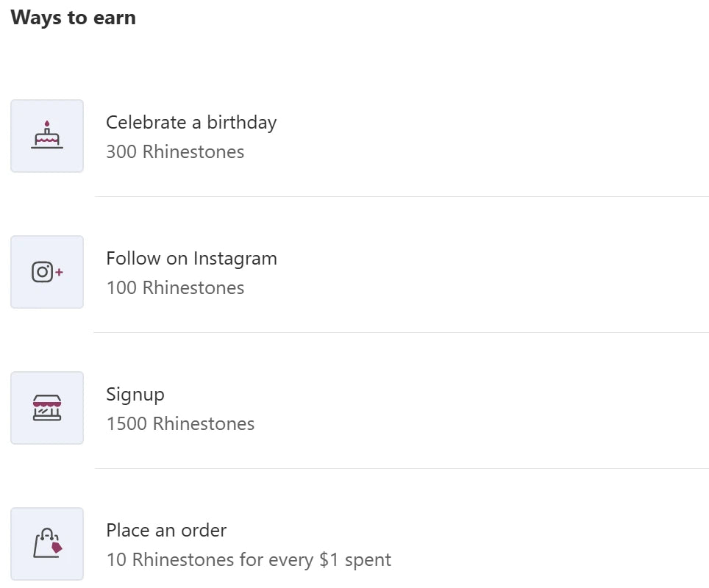This screenshot has width=709, height=588.
Task: Select the "Celebrate a birthday" title
Action: (191, 122)
